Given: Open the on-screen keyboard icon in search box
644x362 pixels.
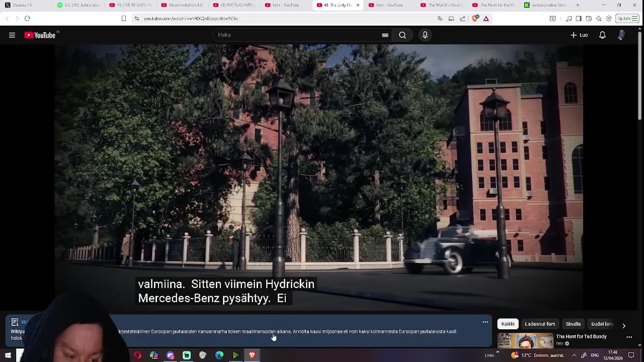Looking at the screenshot, I should click(385, 35).
